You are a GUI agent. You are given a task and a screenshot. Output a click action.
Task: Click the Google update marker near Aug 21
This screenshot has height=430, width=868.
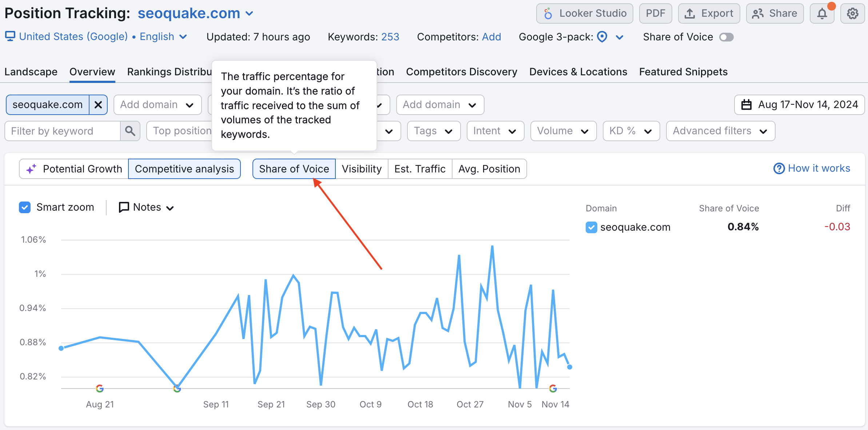[100, 389]
